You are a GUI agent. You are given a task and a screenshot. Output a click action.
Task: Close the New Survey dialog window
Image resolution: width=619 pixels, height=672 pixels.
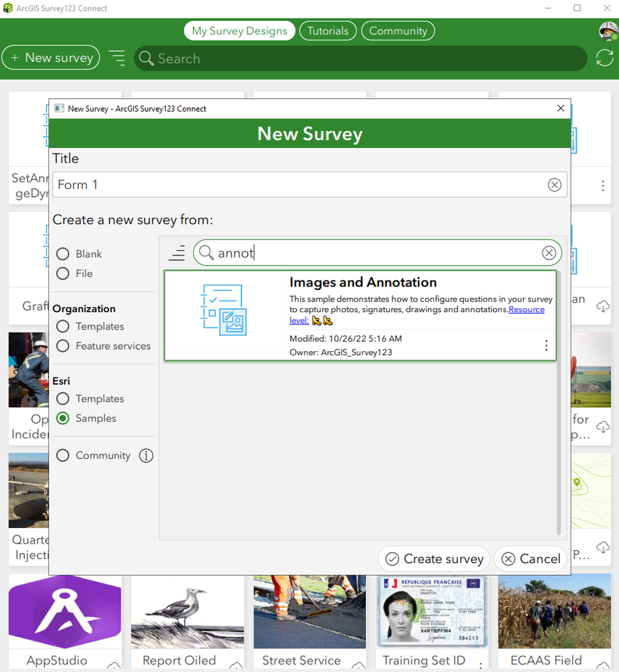560,108
